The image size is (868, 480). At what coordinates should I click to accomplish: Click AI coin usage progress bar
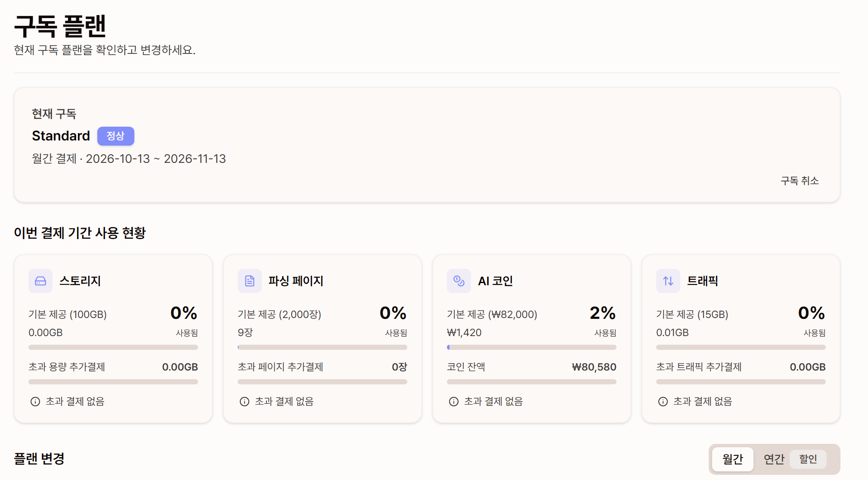[x=532, y=347]
